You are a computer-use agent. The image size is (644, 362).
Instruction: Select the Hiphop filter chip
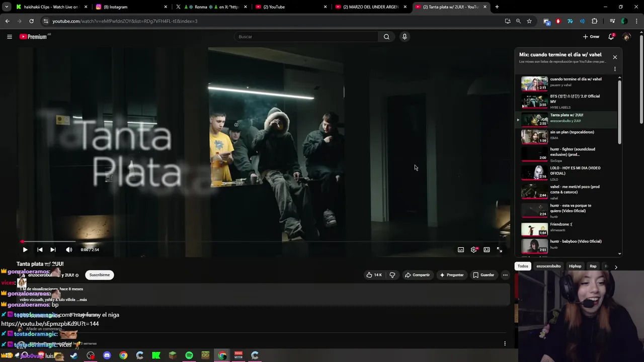(575, 266)
